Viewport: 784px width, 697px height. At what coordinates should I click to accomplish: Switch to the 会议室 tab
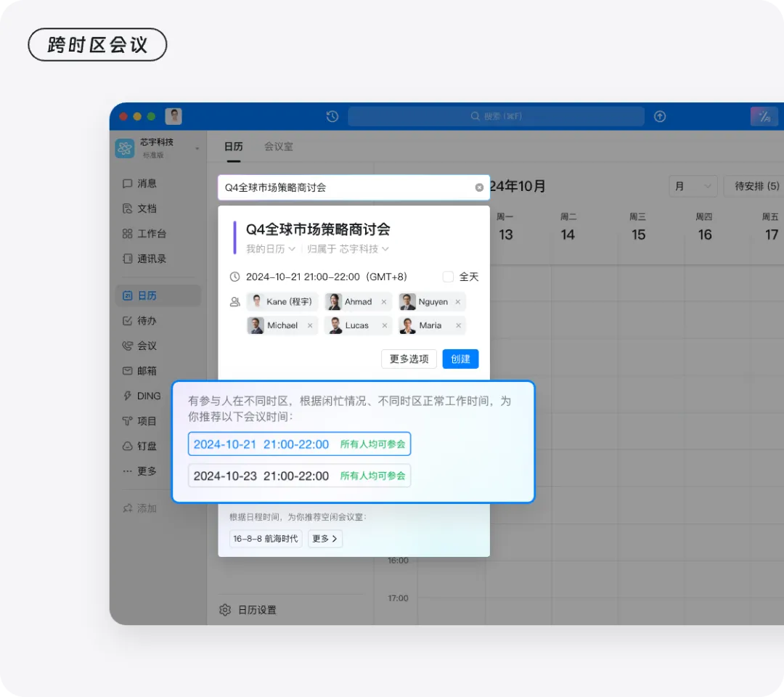[279, 147]
